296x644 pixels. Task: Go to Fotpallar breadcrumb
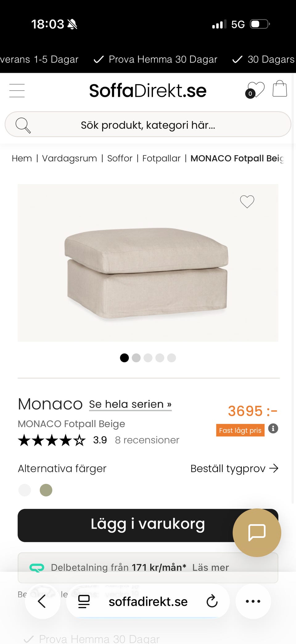point(161,158)
